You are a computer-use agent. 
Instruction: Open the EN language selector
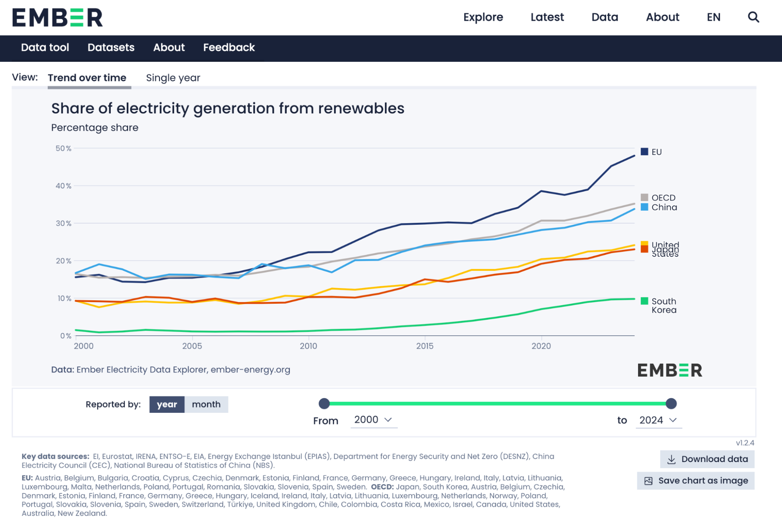(x=713, y=17)
